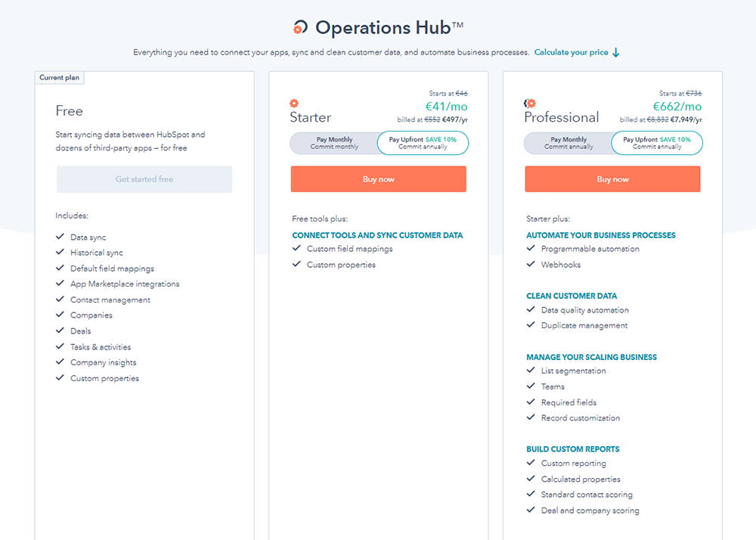Click the Data sync feature
Screen dimensions: 756x540
point(88,237)
